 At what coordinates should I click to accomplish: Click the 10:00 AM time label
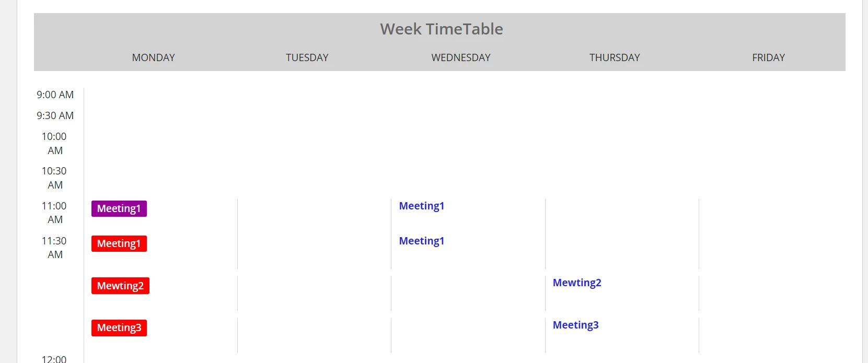pyautogui.click(x=54, y=143)
